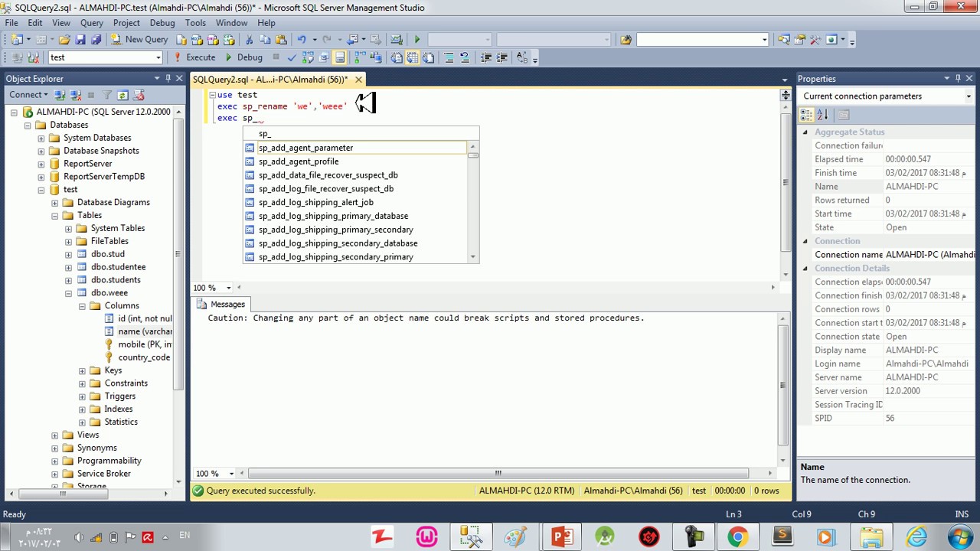The height and width of the screenshot is (551, 980).
Task: Toggle pin on Object Explorer panel
Action: click(x=168, y=78)
